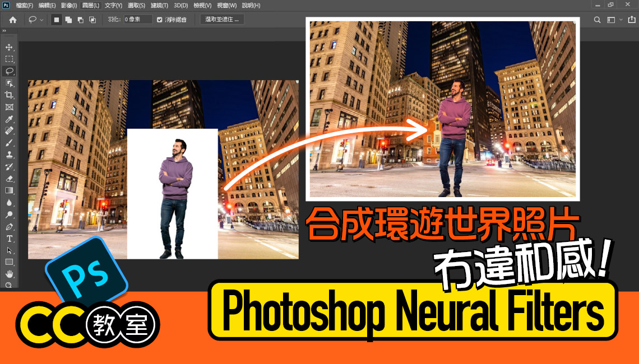Click the Home icon in options bar

click(13, 20)
